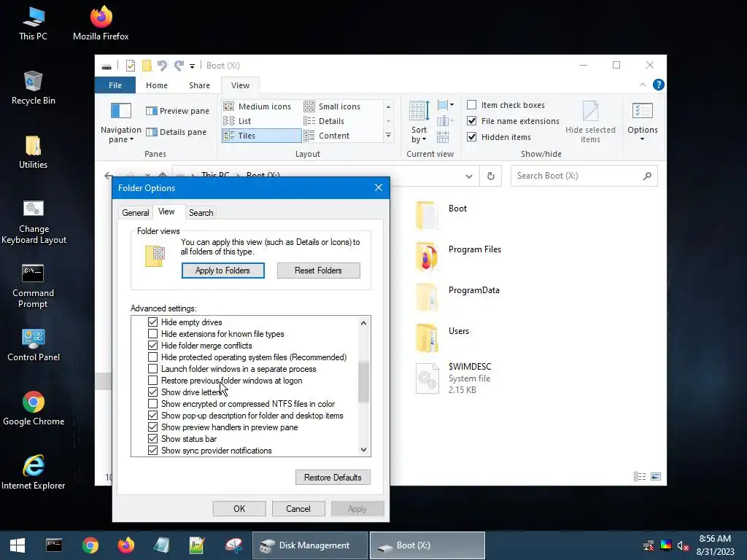The image size is (747, 560).
Task: Select the Command Prompt desktop shortcut
Action: pos(33,286)
